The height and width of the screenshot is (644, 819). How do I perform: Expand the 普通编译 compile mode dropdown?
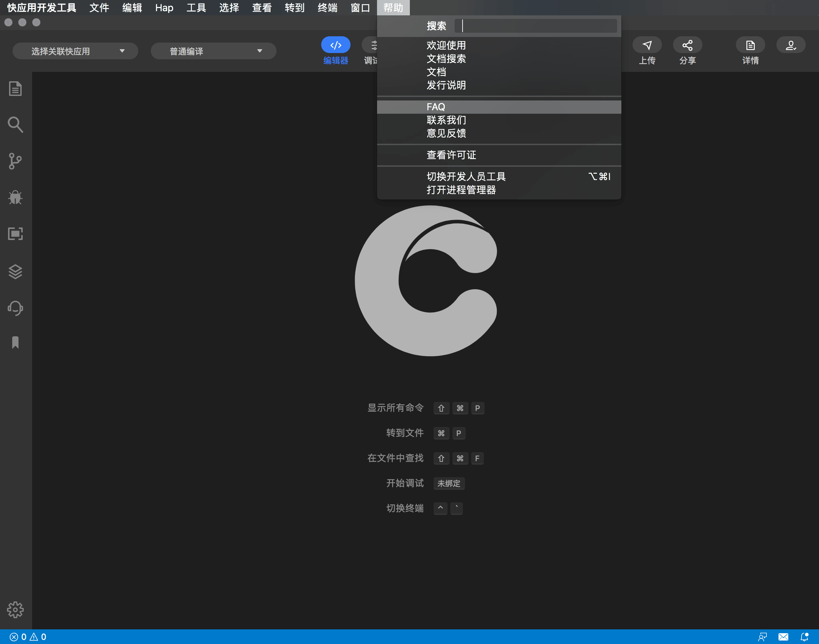tap(214, 51)
